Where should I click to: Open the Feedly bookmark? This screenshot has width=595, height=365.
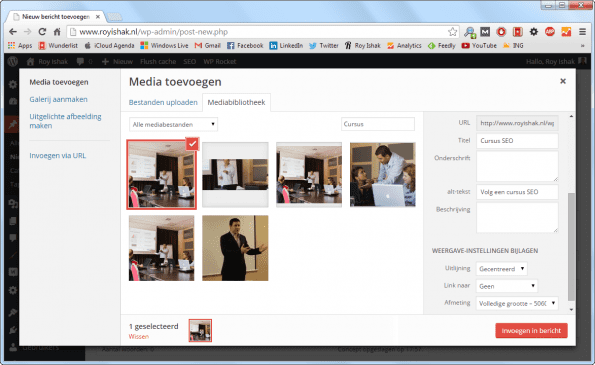point(441,46)
